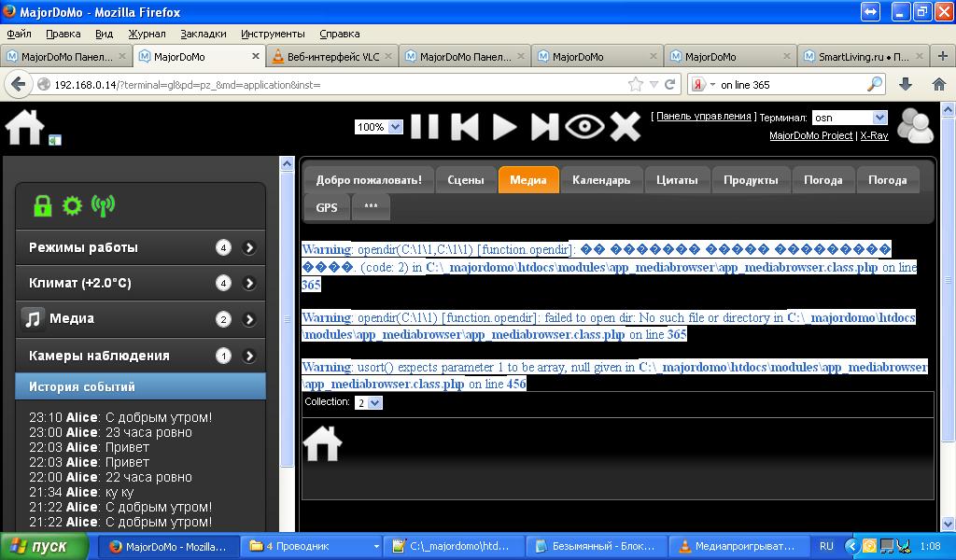Reload the page with refresh icon

pos(669,85)
